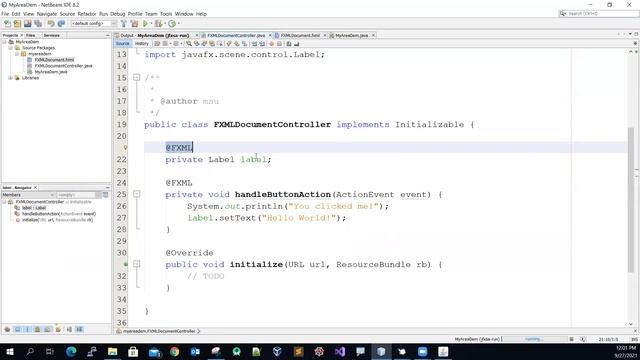Viewport: 640px width, 360px height.
Task: Click the Save All toolbar icon
Action: click(38, 24)
